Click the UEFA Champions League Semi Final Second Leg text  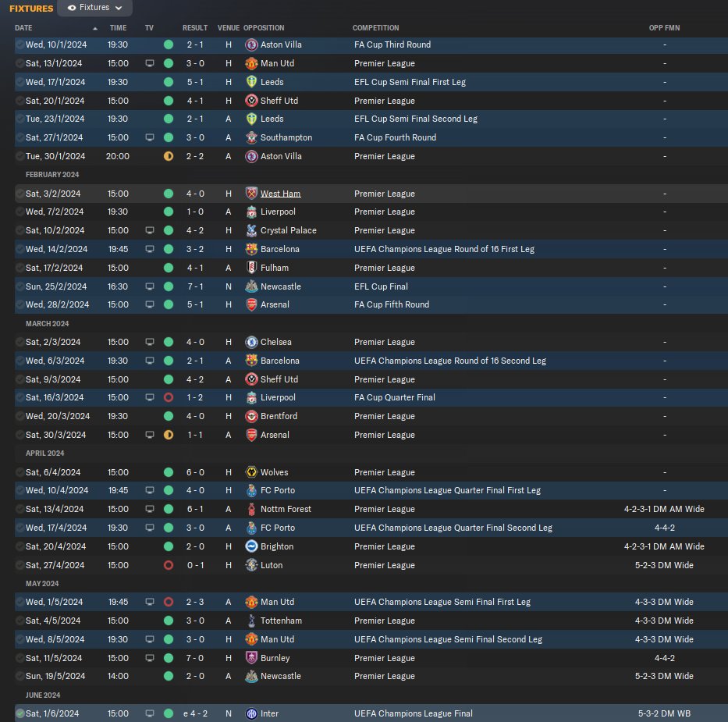(448, 639)
